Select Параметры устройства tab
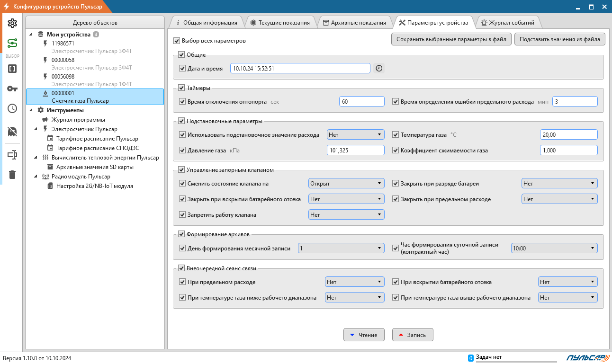612x364 pixels. click(x=433, y=22)
